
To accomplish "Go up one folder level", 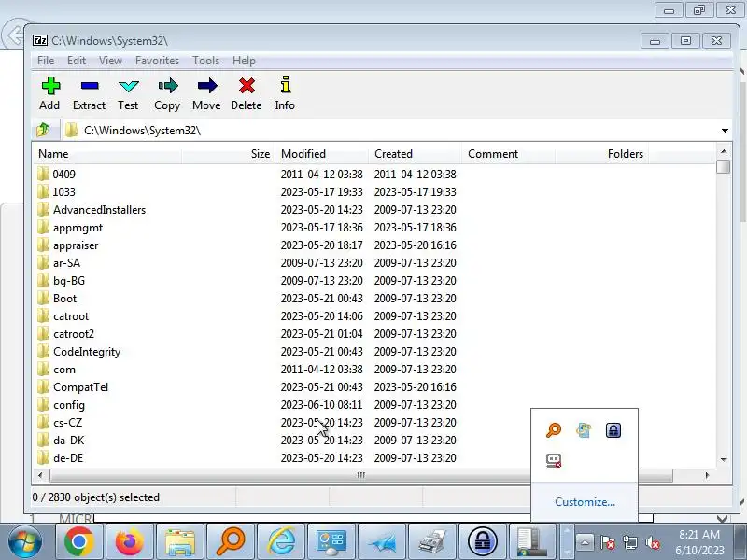I will pyautogui.click(x=43, y=130).
